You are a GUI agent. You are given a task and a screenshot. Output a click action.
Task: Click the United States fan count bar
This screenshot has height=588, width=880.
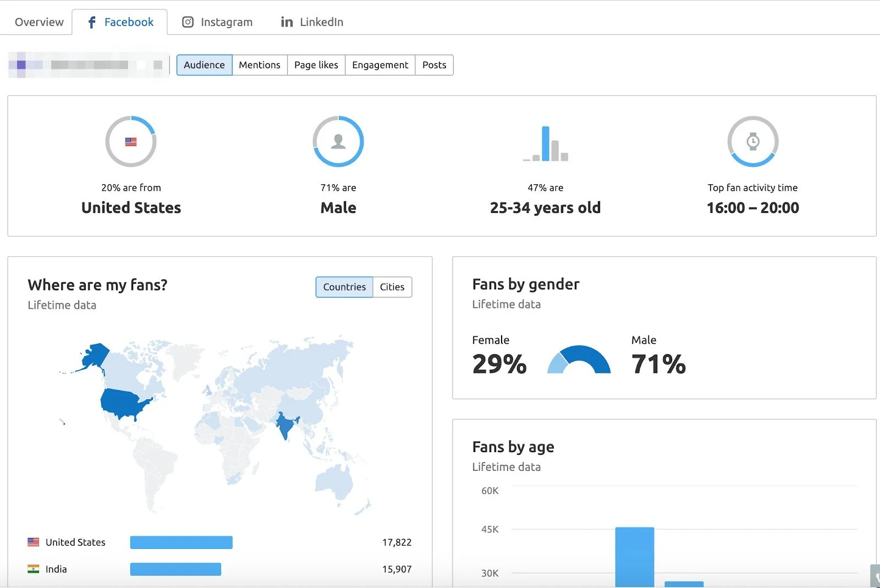[181, 542]
